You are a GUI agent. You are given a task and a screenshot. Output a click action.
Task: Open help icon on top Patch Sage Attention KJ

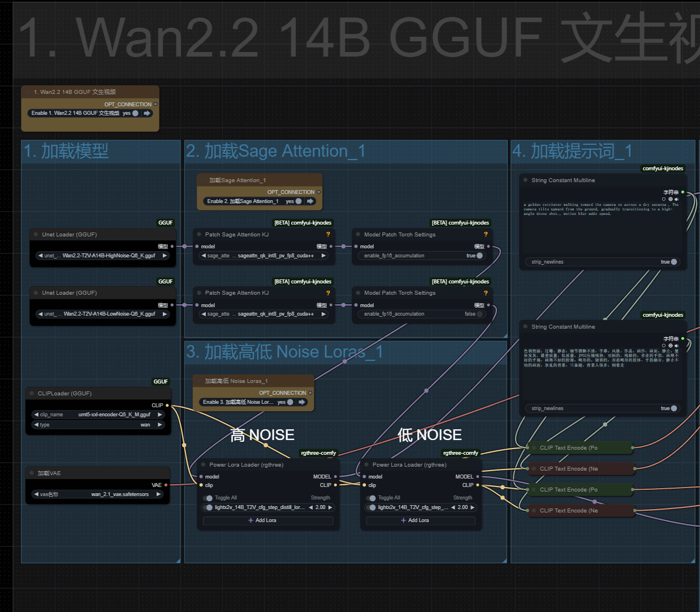pos(328,234)
